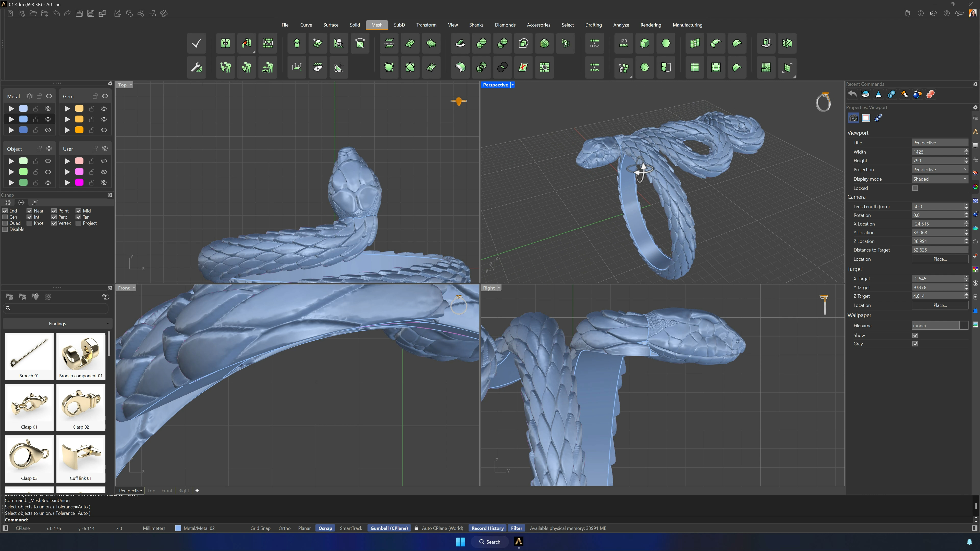980x551 pixels.
Task: Select the wrench mesh repair tool icon
Action: point(196,67)
